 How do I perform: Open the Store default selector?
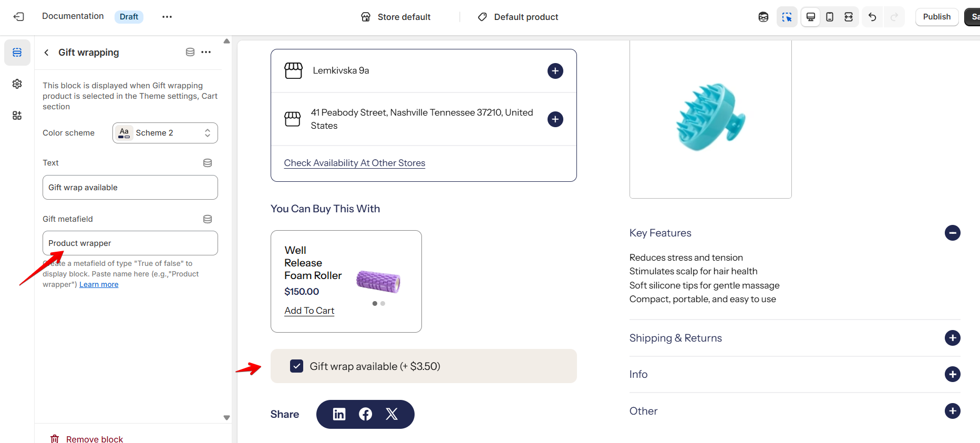pyautogui.click(x=396, y=17)
